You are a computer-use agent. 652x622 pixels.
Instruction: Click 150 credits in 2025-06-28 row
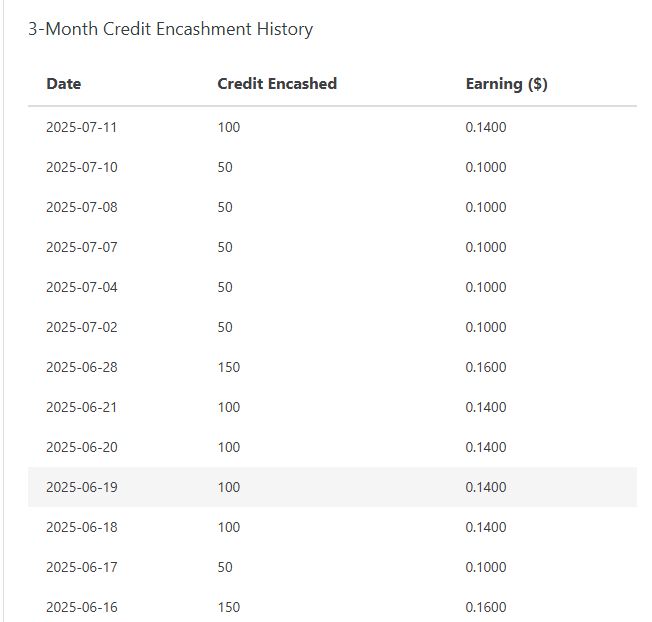coord(229,367)
